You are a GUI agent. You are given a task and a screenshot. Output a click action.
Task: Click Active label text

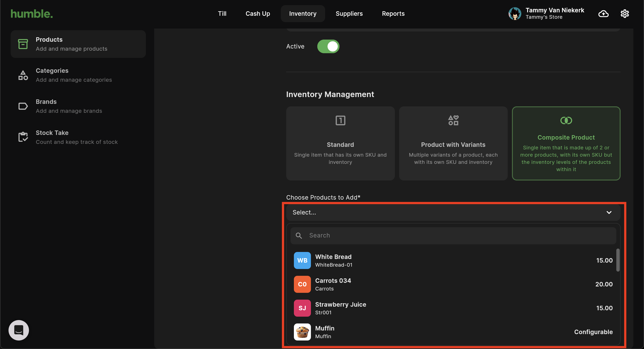point(295,46)
